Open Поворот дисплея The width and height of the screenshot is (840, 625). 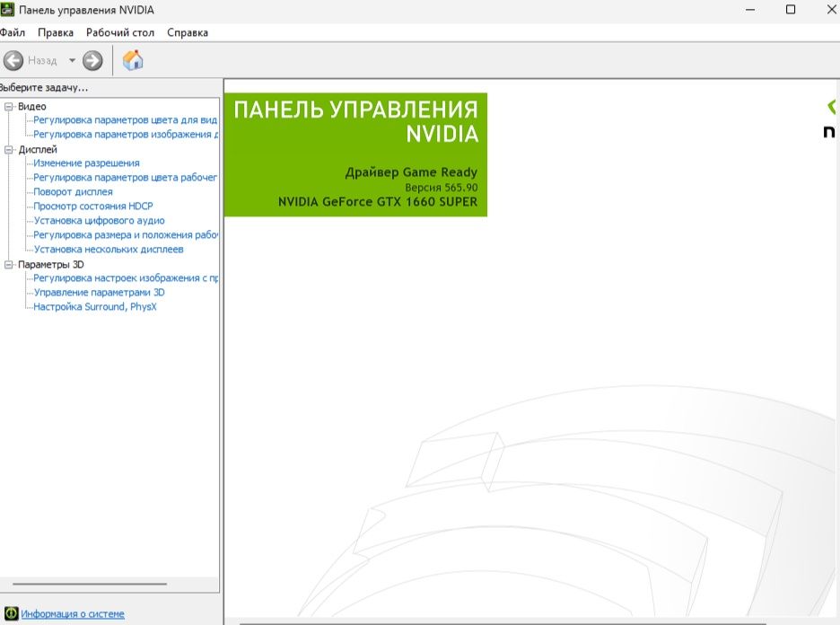[x=73, y=192]
